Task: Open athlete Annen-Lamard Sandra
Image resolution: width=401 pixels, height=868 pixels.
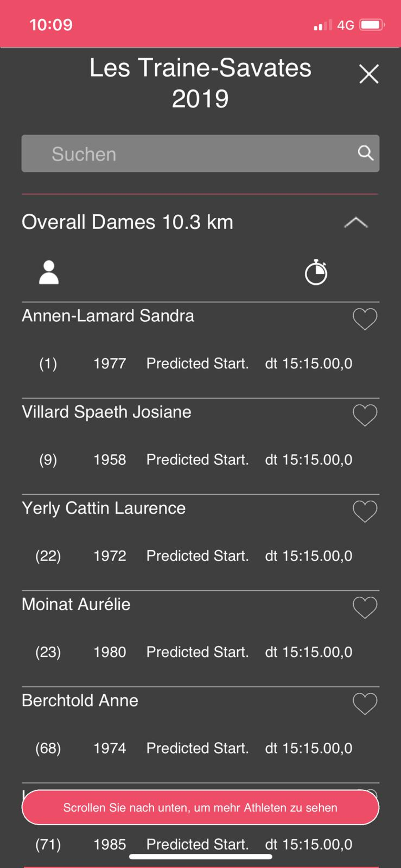Action: tap(108, 316)
